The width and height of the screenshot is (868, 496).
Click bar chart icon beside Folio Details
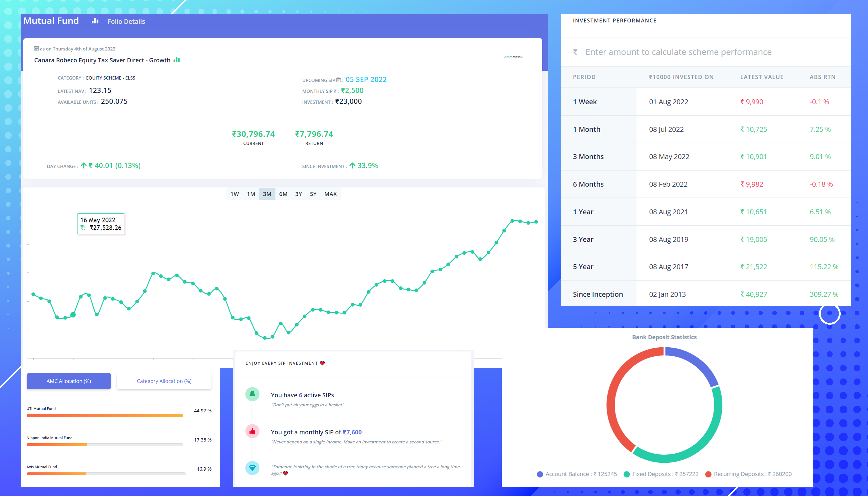click(x=95, y=21)
